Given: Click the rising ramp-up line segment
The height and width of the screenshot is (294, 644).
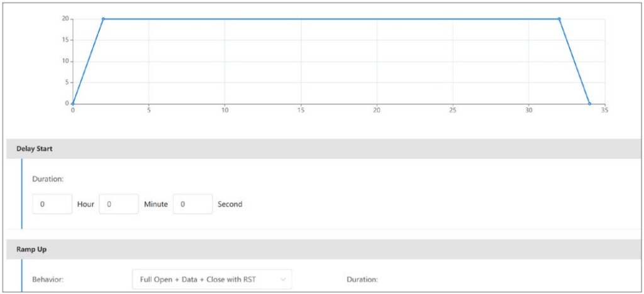Looking at the screenshot, I should coord(88,61).
